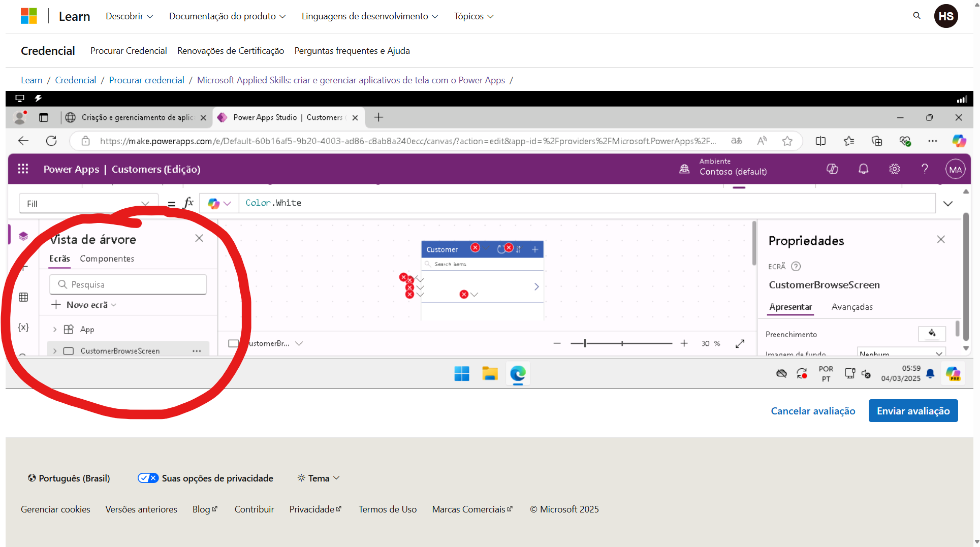
Task: Launch Microsoft Edge from the taskbar
Action: (518, 374)
